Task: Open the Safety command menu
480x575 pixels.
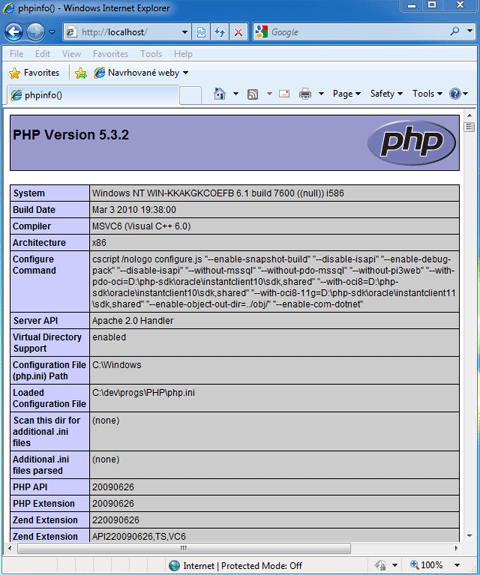Action: pos(386,94)
